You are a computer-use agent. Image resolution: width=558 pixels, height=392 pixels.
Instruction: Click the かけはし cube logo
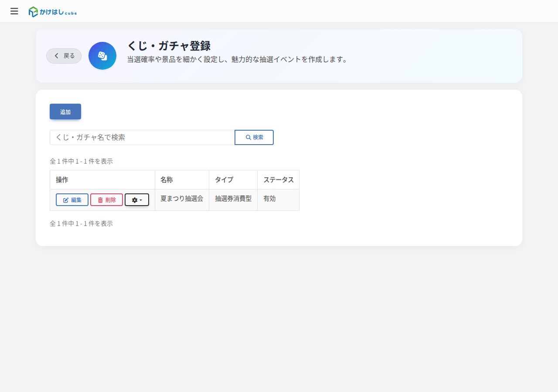53,12
